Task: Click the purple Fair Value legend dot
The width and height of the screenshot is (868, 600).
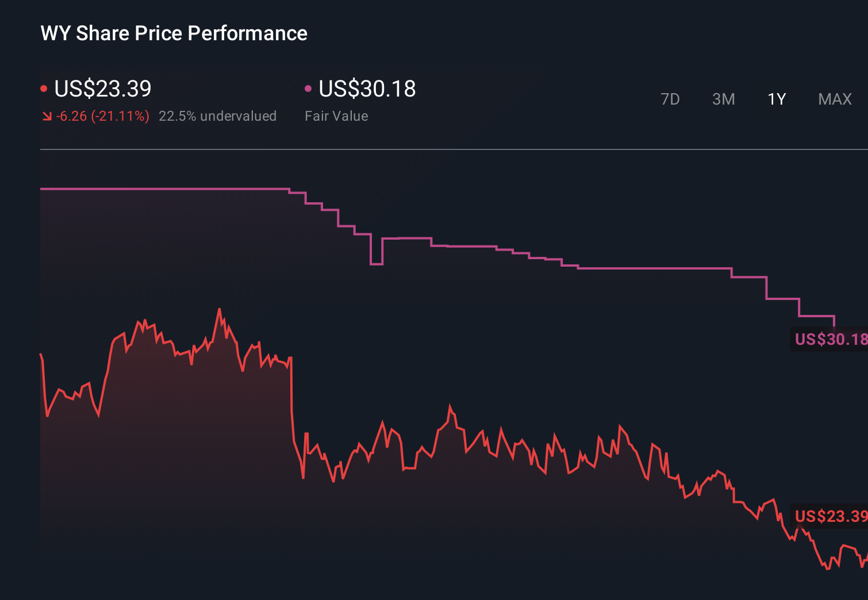Action: coord(309,87)
